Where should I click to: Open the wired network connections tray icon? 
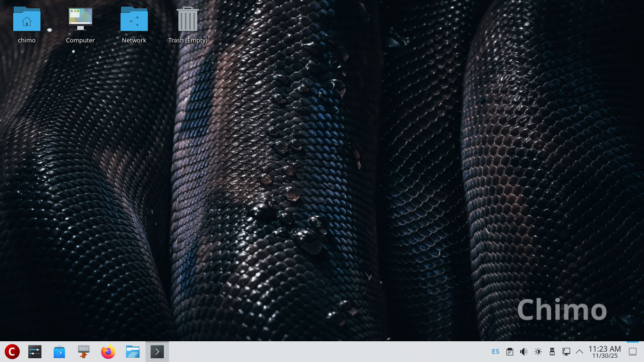566,352
